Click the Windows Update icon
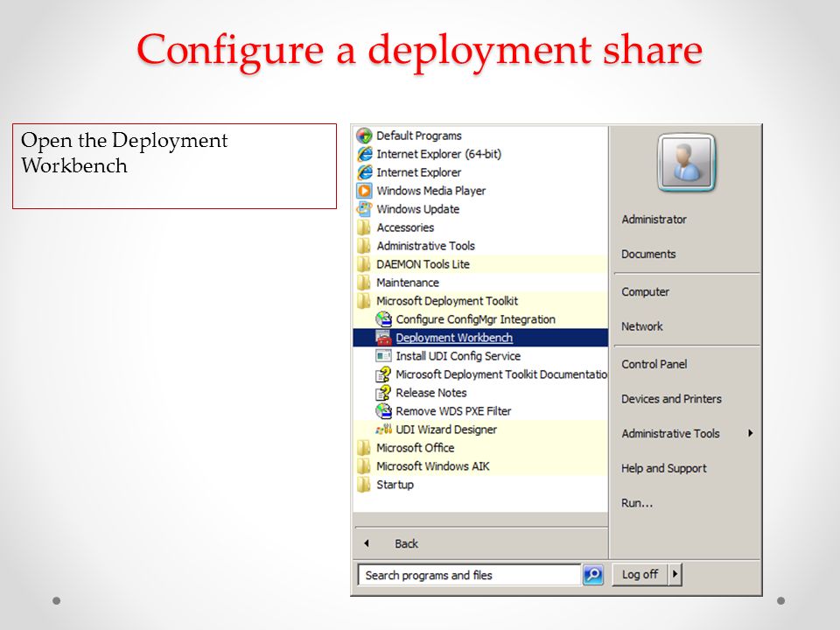The height and width of the screenshot is (630, 840). click(364, 209)
